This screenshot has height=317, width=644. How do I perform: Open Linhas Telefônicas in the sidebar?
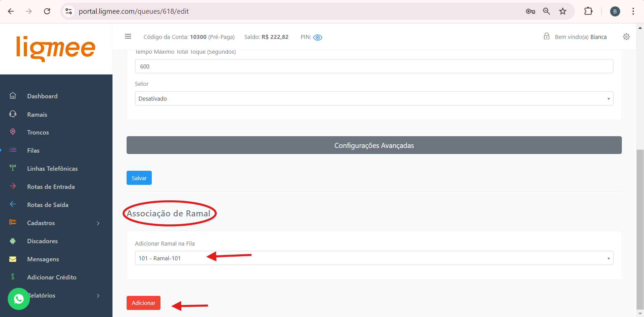(52, 168)
